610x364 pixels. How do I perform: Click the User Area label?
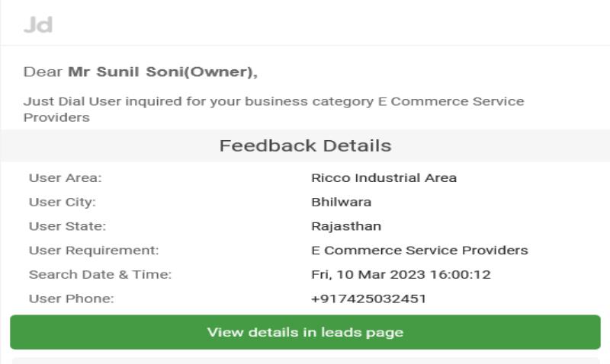tap(66, 178)
